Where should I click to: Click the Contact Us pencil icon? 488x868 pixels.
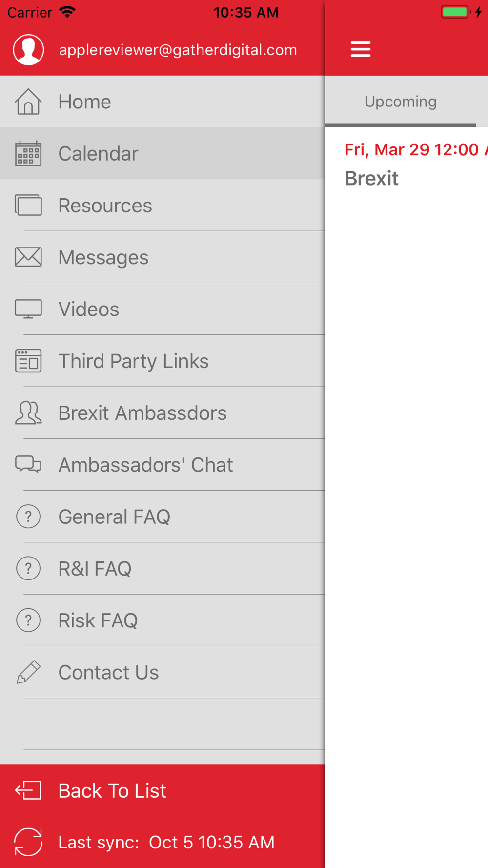point(28,672)
